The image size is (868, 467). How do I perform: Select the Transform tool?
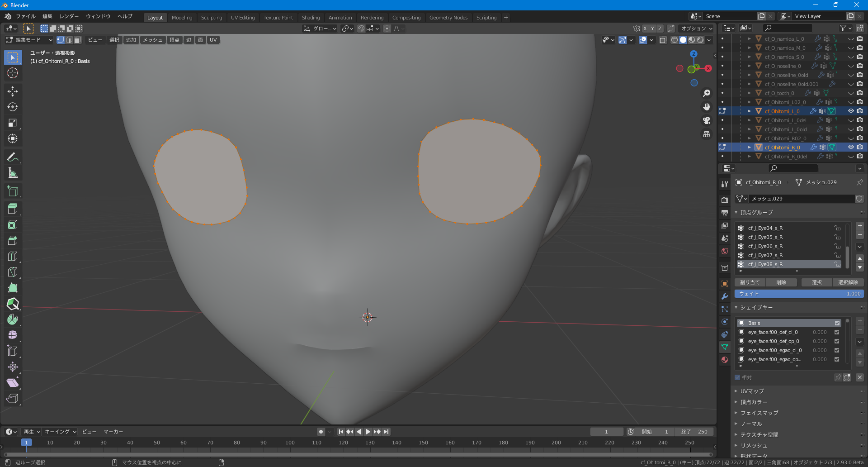point(13,138)
